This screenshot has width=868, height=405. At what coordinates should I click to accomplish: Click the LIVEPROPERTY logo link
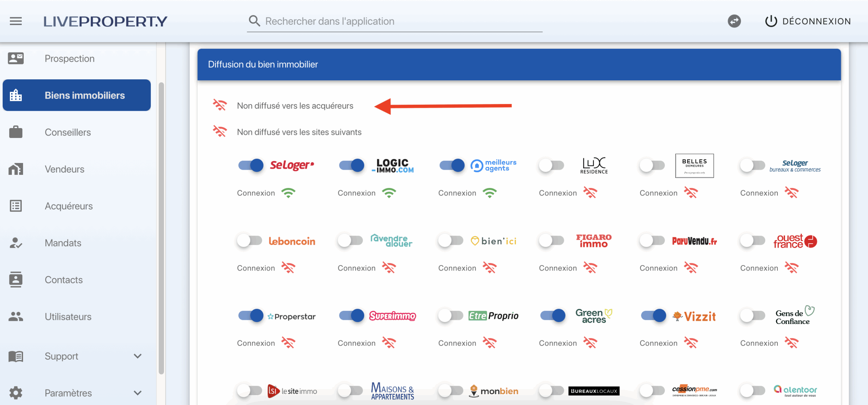(105, 21)
